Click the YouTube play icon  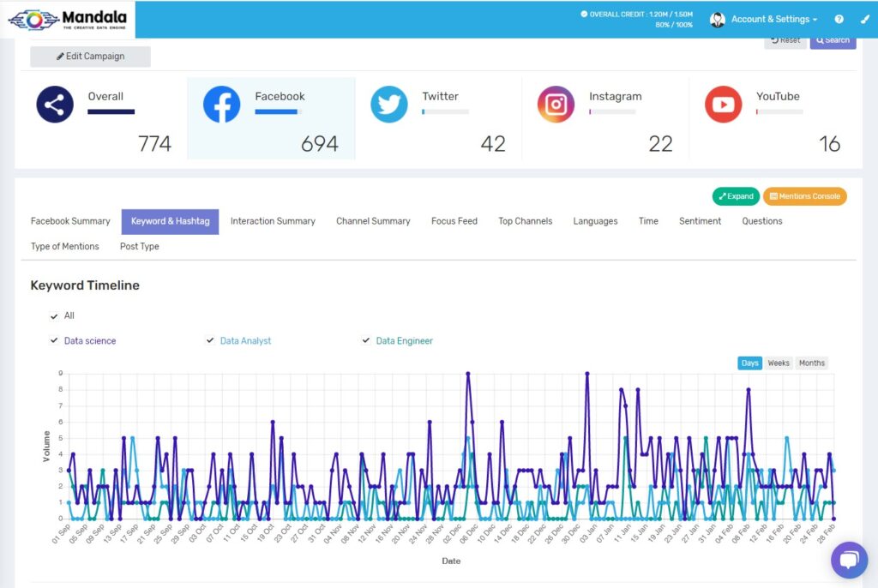click(x=723, y=105)
